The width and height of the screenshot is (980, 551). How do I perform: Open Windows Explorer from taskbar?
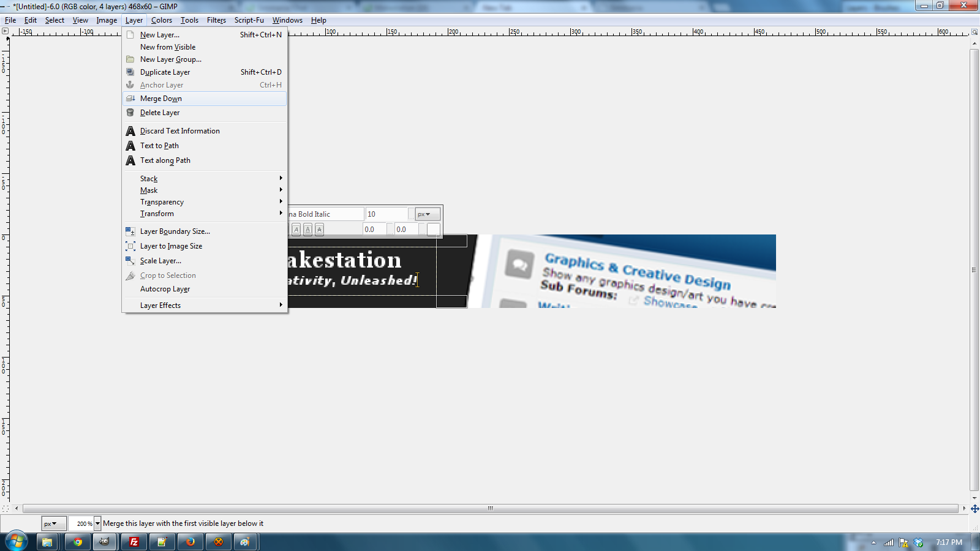pyautogui.click(x=47, y=542)
